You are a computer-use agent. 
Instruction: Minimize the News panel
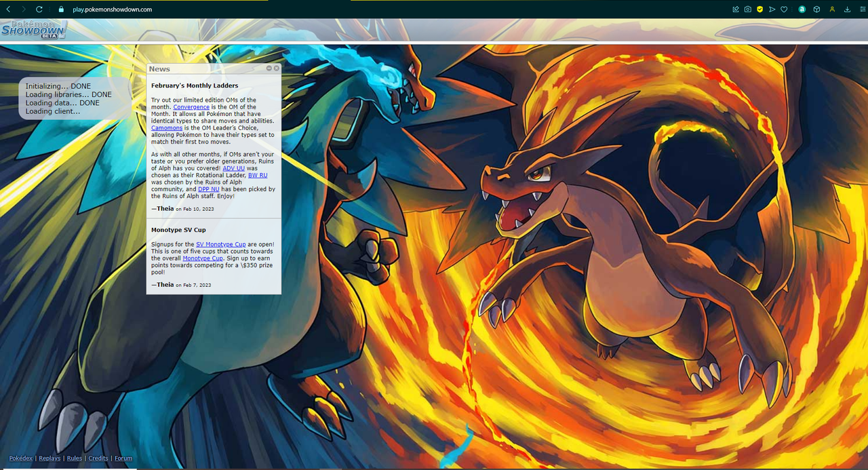269,68
